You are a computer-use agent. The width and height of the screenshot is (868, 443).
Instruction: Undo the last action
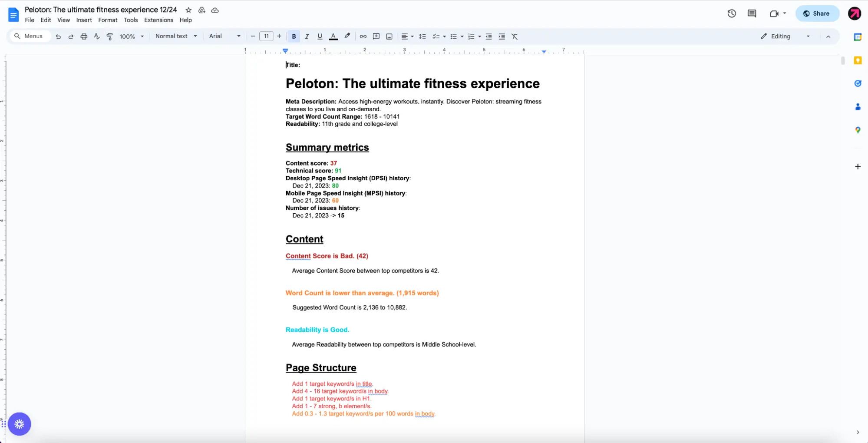point(58,36)
